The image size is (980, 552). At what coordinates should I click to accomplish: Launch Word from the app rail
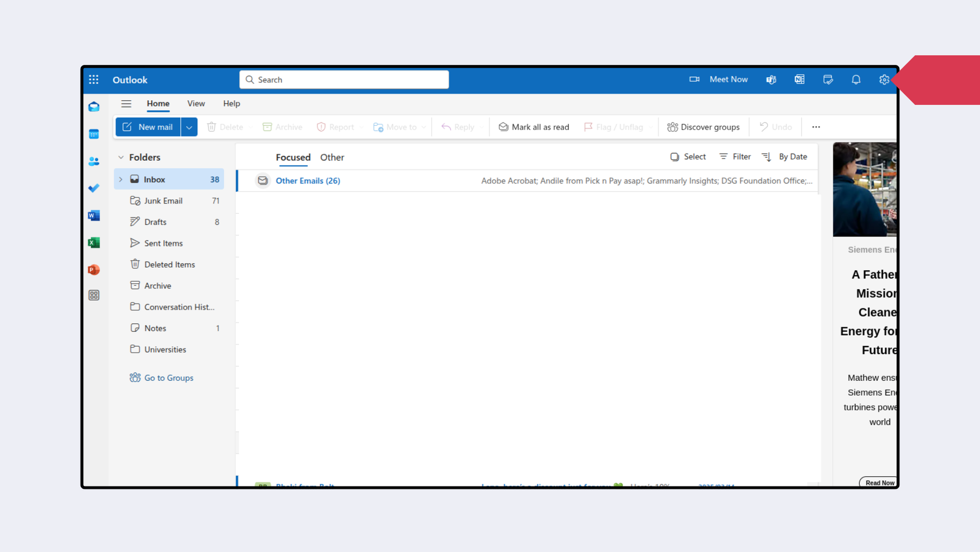click(x=94, y=215)
